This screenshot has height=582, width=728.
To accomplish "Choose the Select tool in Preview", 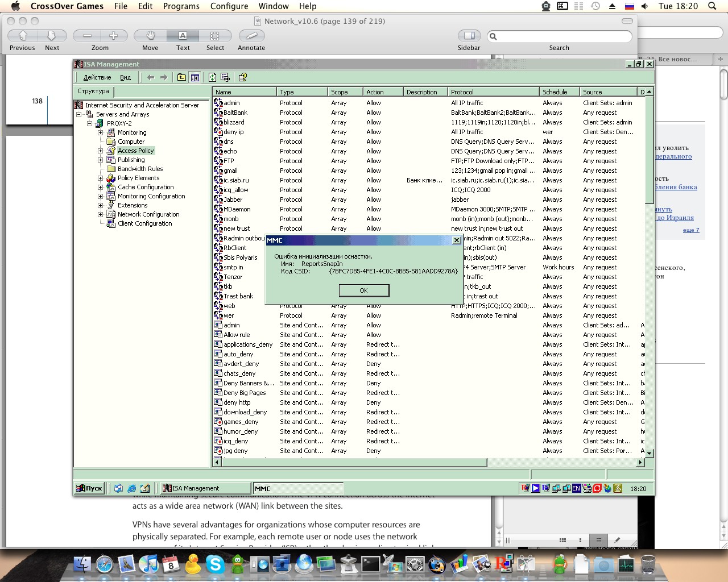I will click(x=215, y=36).
